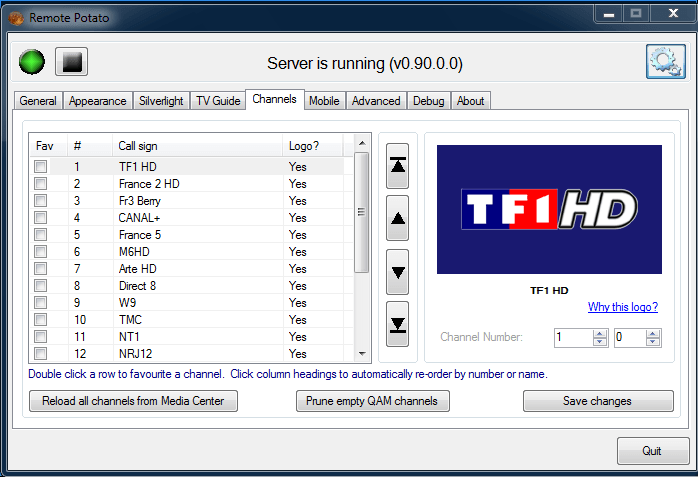The height and width of the screenshot is (477, 698).
Task: Switch to the General tab
Action: tap(38, 101)
